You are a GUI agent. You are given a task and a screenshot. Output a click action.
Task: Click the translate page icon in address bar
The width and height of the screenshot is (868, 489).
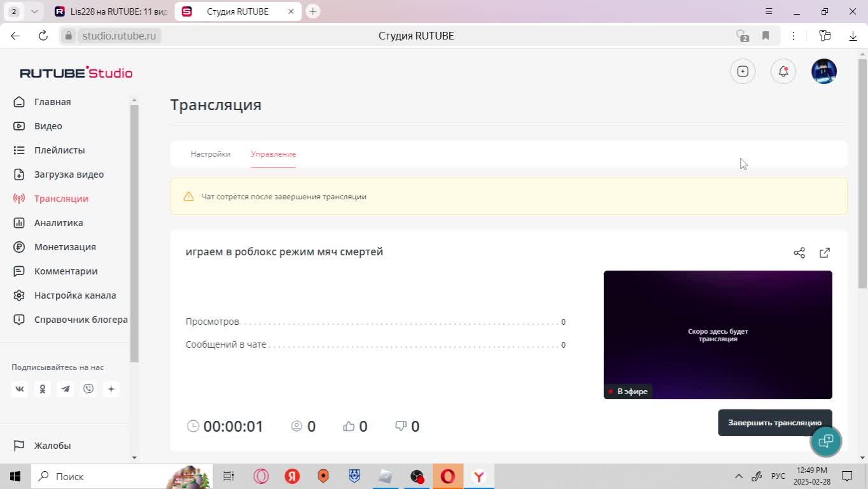point(742,36)
